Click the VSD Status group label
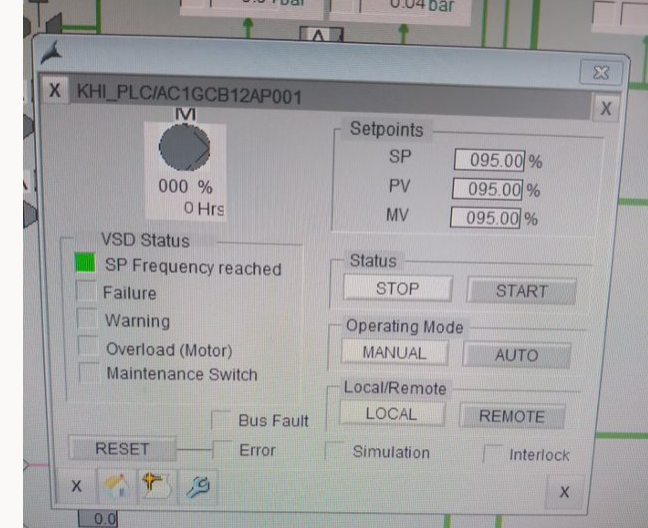Viewport: 648px width, 528px height. coord(145,240)
